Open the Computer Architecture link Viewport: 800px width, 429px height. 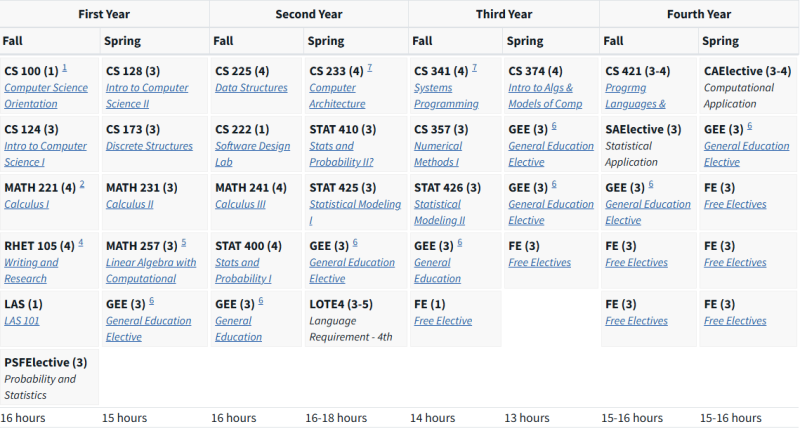pos(337,95)
